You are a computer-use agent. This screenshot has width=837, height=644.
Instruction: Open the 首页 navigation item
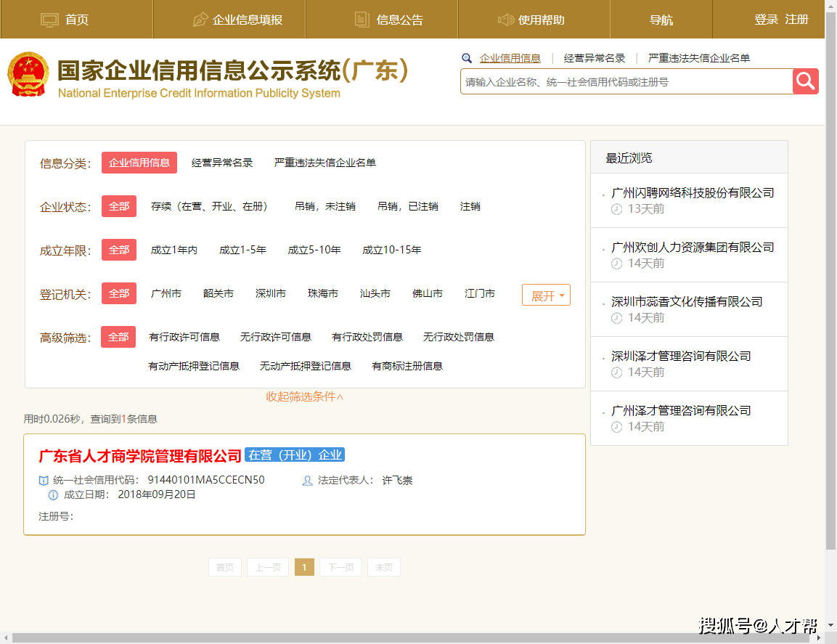coord(77,20)
